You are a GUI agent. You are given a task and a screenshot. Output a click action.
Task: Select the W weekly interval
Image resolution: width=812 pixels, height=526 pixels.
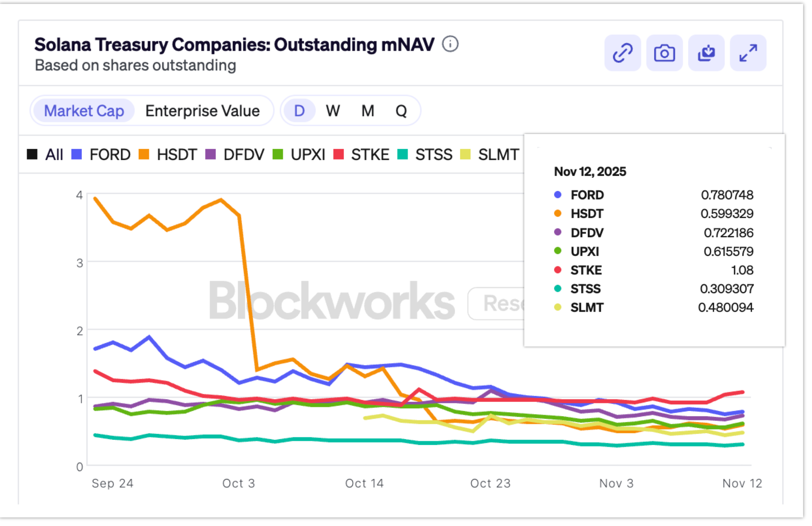[x=333, y=110]
